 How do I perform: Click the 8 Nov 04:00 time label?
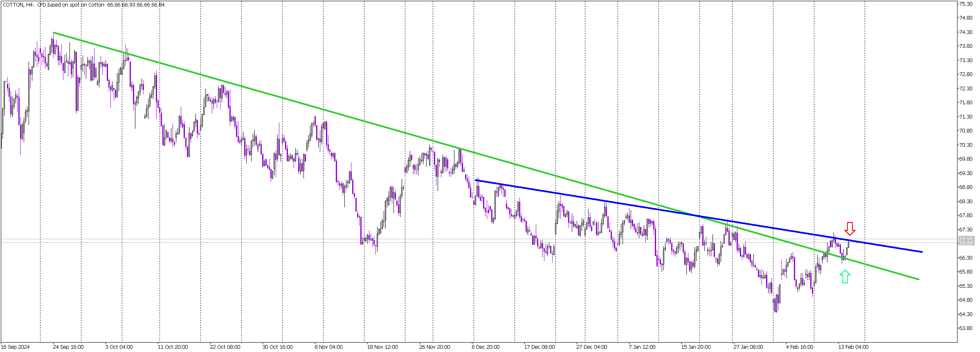329,347
